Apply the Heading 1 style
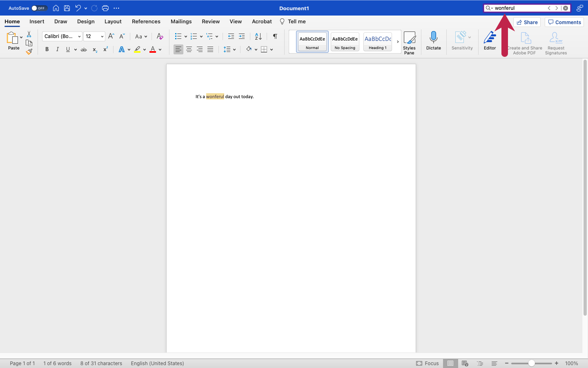 tap(377, 41)
